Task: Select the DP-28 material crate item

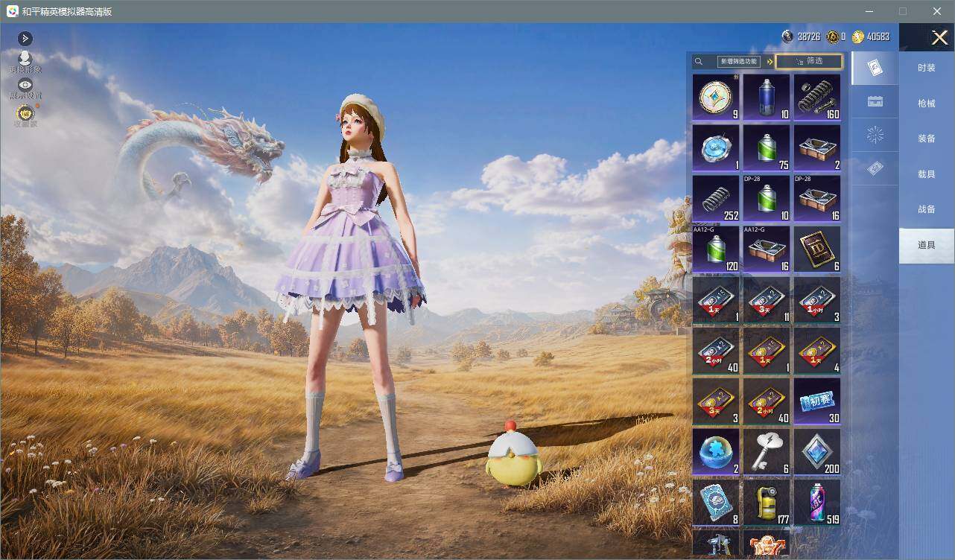Action: pos(817,198)
